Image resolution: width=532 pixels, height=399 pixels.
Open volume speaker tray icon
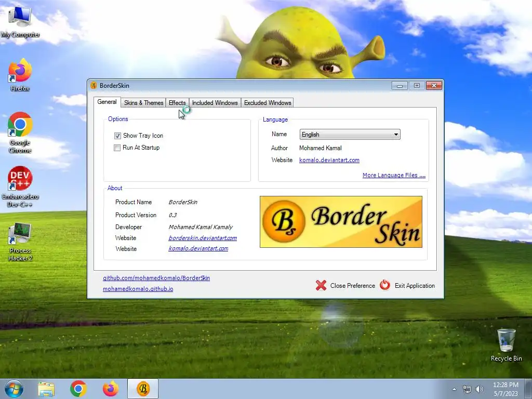480,389
